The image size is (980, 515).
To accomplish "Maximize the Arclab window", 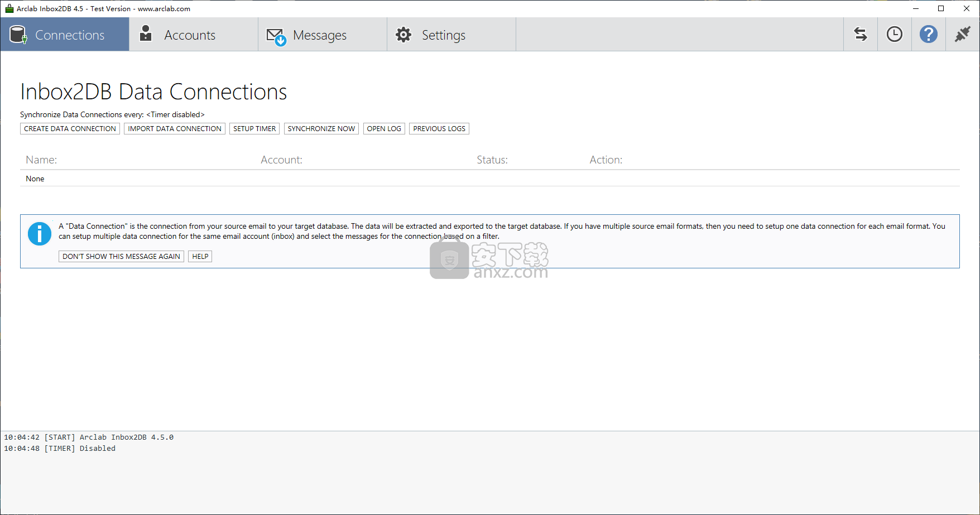I will tap(941, 8).
